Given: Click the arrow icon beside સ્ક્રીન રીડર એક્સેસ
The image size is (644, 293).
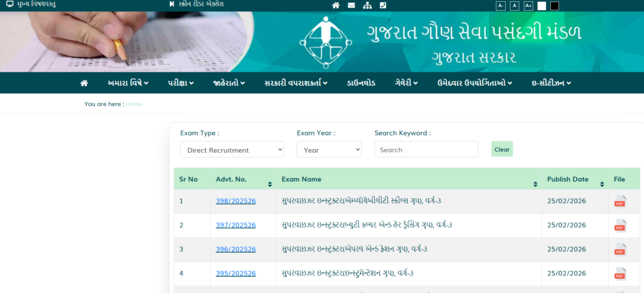Looking at the screenshot, I should coord(172,4).
